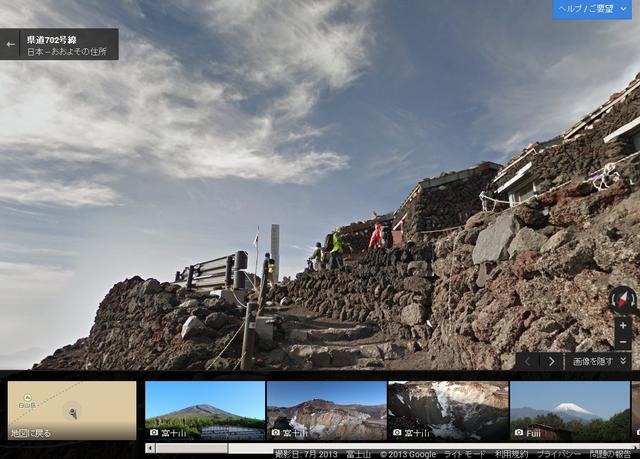
Task: Select the first 富士山 mountain thumbnail
Action: (x=205, y=410)
